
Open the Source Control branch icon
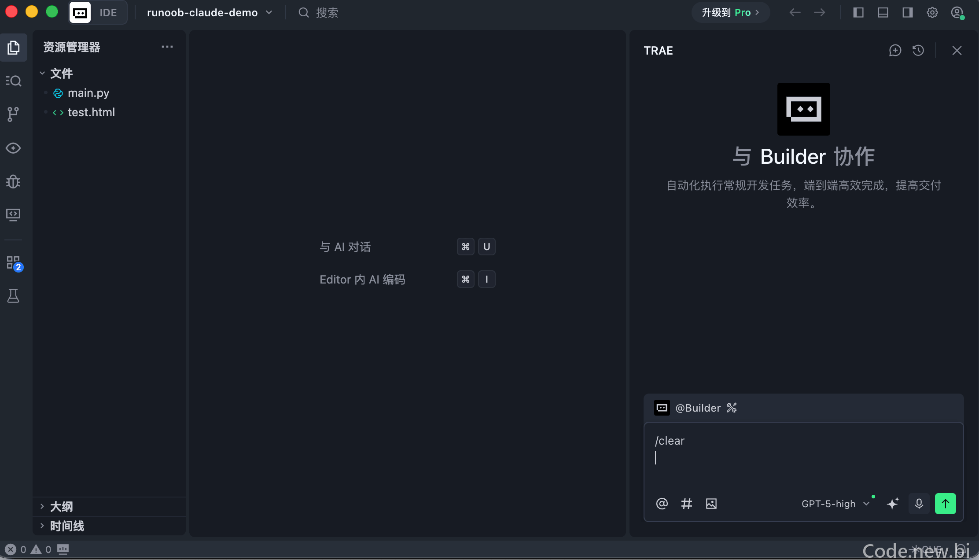tap(14, 114)
